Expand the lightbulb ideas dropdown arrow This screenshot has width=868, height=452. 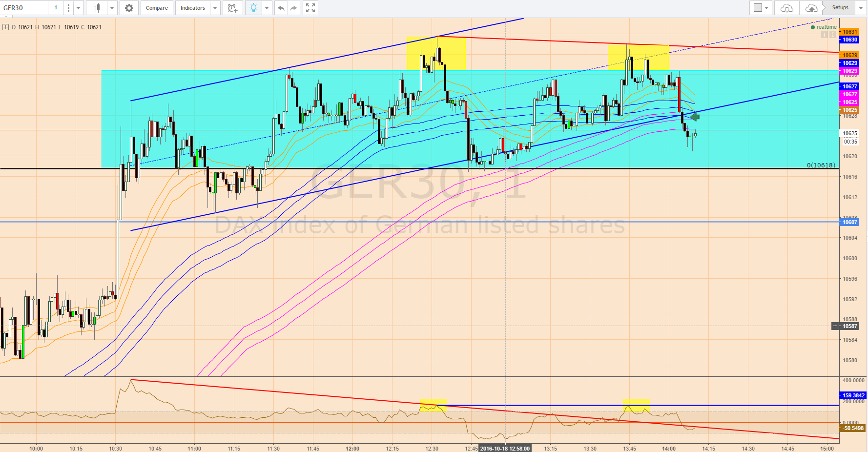[267, 8]
